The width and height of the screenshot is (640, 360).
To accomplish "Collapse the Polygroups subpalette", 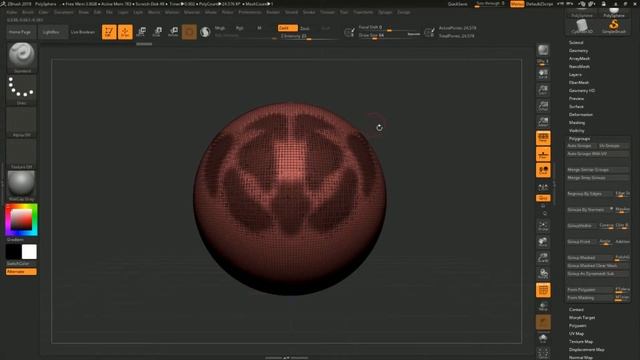I will pyautogui.click(x=580, y=139).
